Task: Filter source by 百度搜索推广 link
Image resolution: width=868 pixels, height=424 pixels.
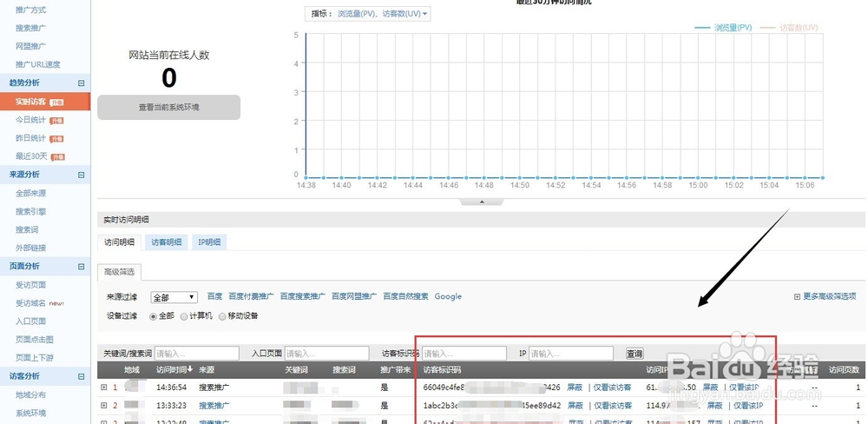Action: (x=303, y=296)
